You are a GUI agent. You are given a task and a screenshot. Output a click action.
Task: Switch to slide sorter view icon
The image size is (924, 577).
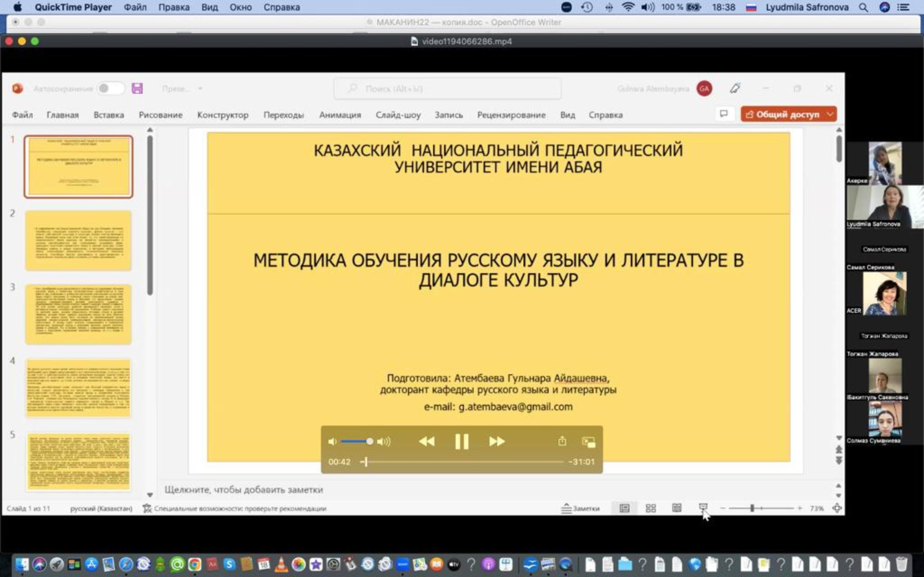[651, 508]
